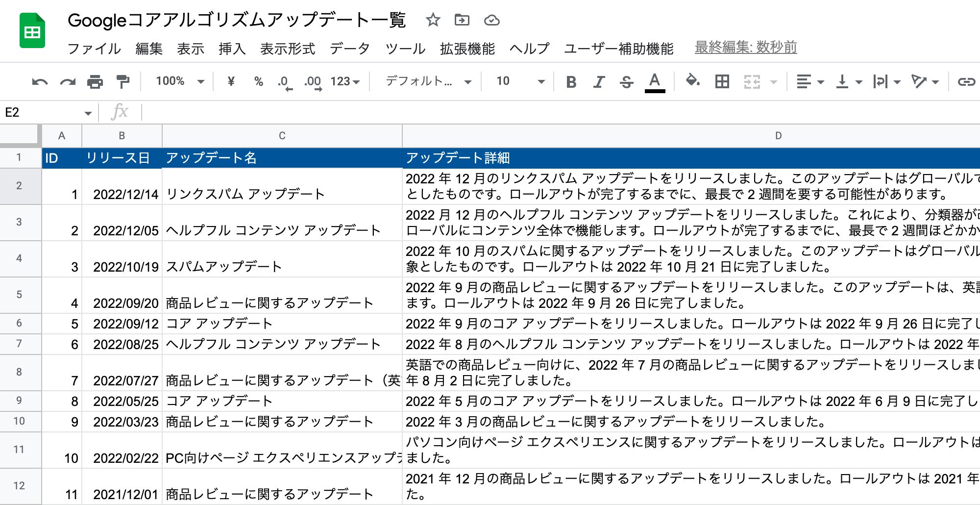Select the paint format roller icon
This screenshot has height=505, width=980.
(122, 82)
